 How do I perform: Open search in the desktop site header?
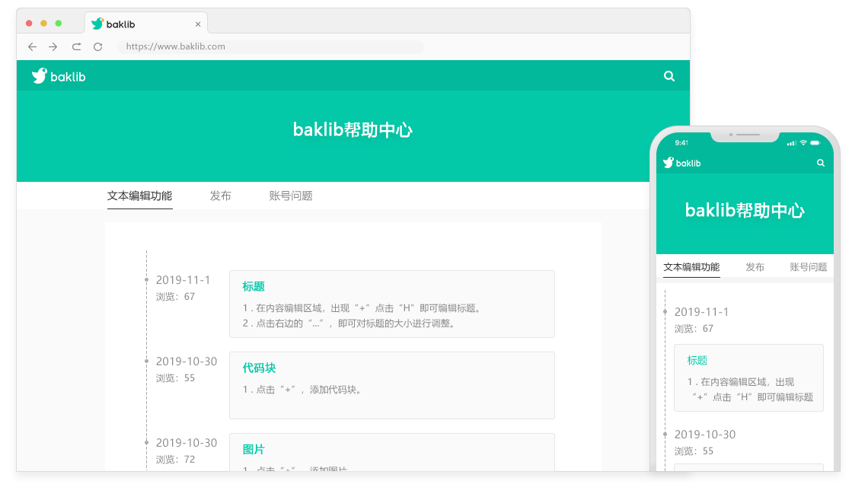669,76
